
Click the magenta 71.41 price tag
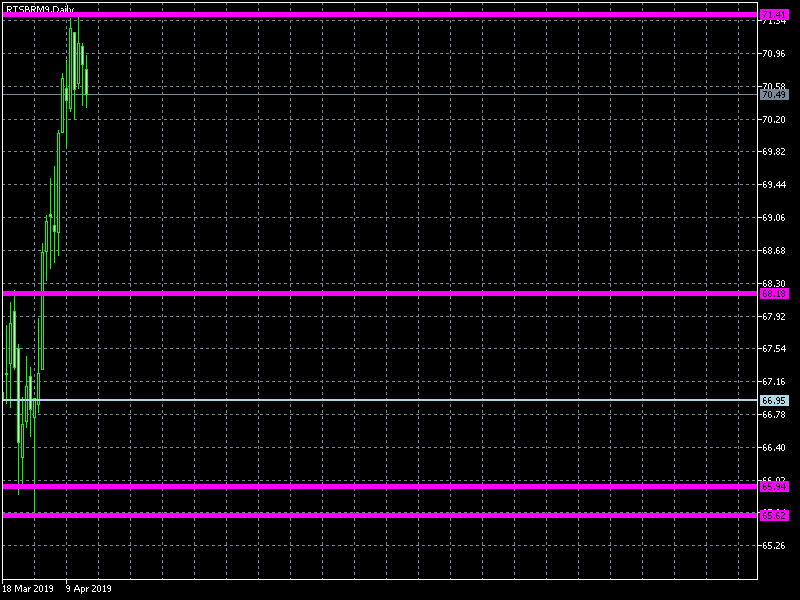(x=774, y=15)
